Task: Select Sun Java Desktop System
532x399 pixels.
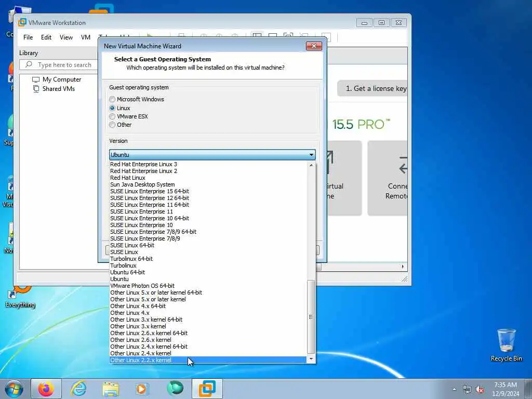Action: coord(208,184)
